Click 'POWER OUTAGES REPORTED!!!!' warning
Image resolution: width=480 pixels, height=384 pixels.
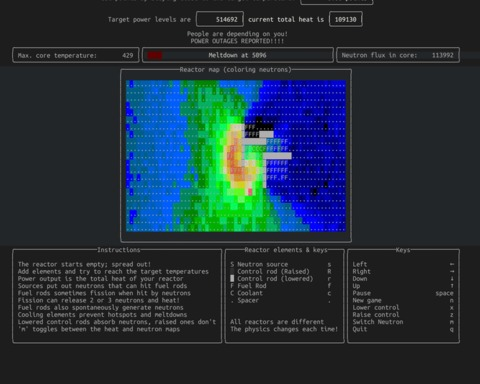pyautogui.click(x=237, y=41)
